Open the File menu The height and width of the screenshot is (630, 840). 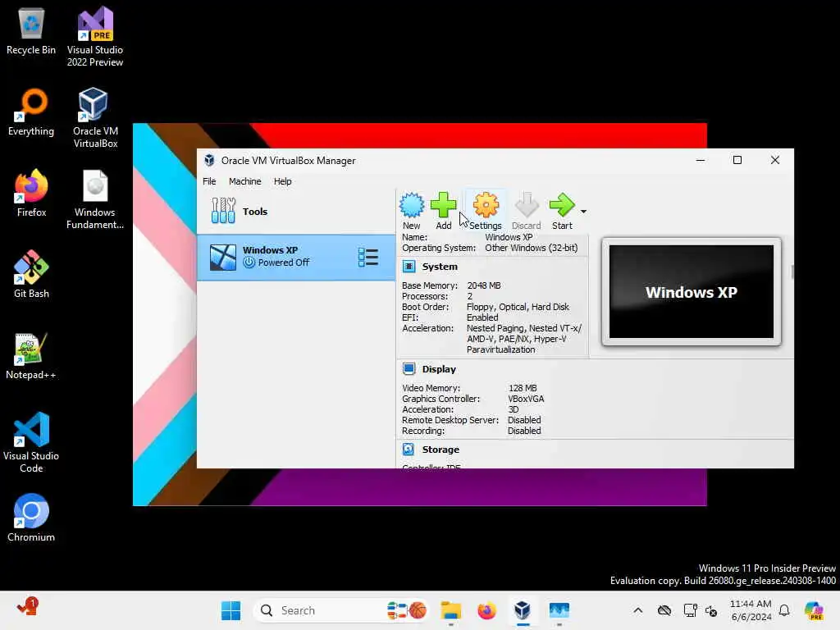pyautogui.click(x=209, y=181)
